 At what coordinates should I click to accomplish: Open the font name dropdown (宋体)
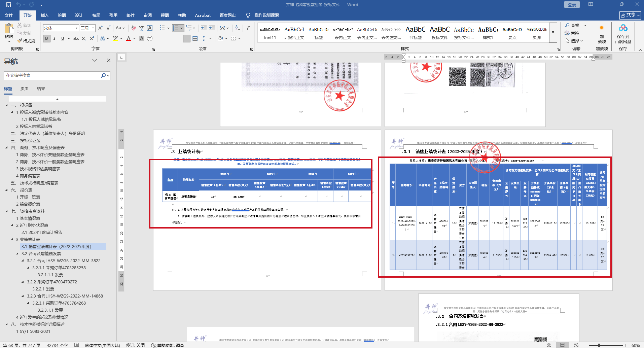77,28
